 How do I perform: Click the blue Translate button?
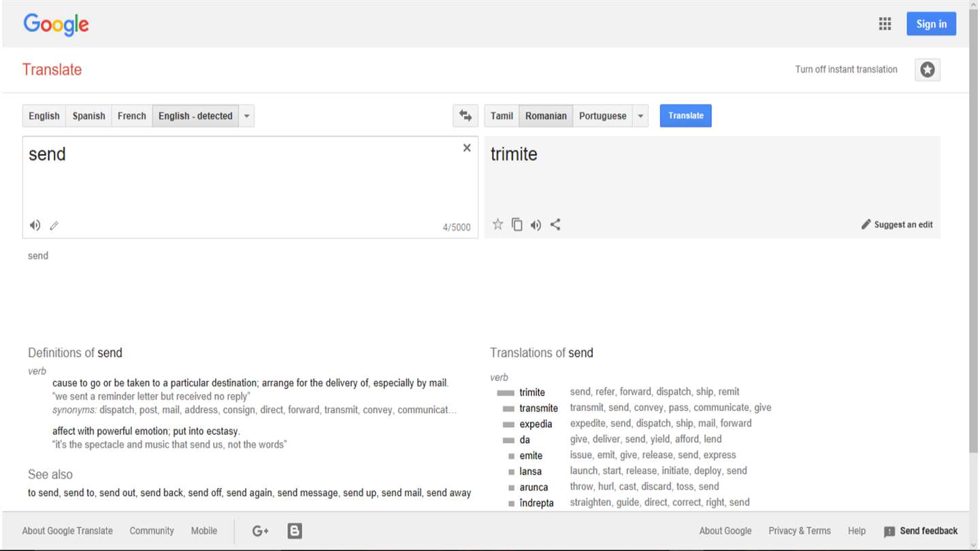[686, 116]
